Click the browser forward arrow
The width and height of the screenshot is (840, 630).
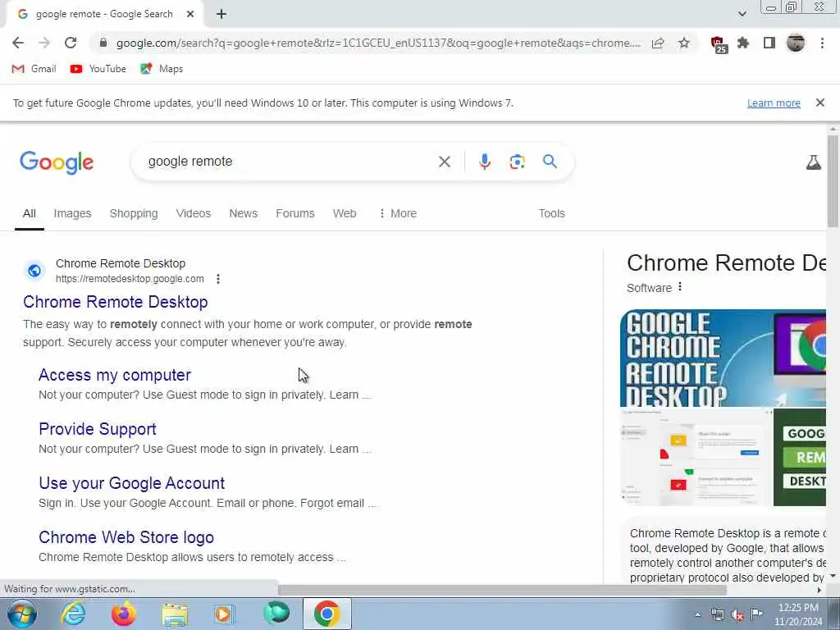pyautogui.click(x=44, y=43)
